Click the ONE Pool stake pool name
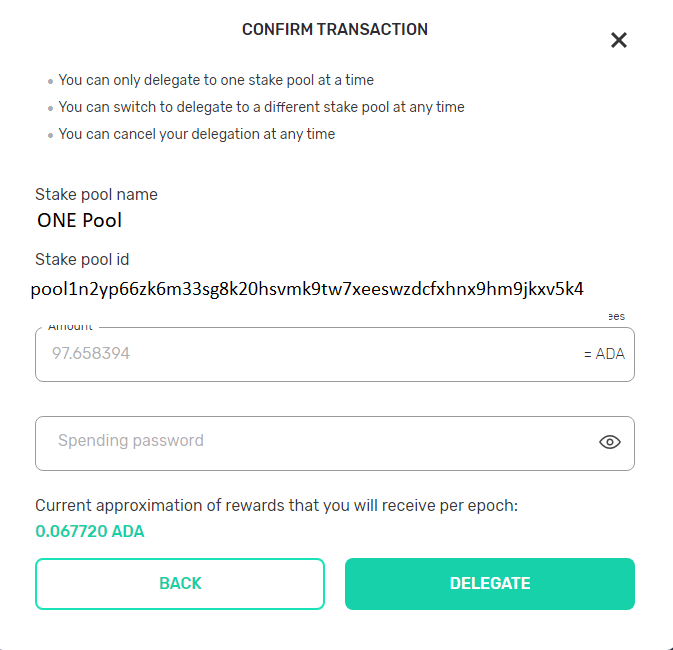 79,220
